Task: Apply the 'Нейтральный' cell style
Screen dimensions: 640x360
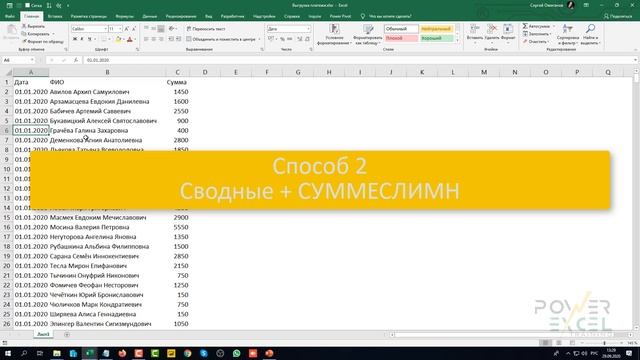Action: pyautogui.click(x=436, y=29)
